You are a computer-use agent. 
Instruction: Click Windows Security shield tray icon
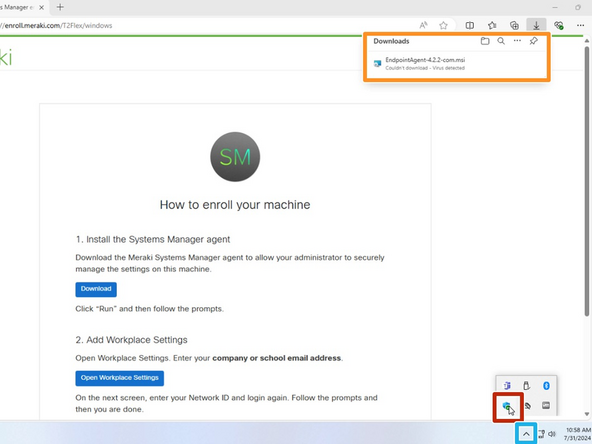[507, 406]
